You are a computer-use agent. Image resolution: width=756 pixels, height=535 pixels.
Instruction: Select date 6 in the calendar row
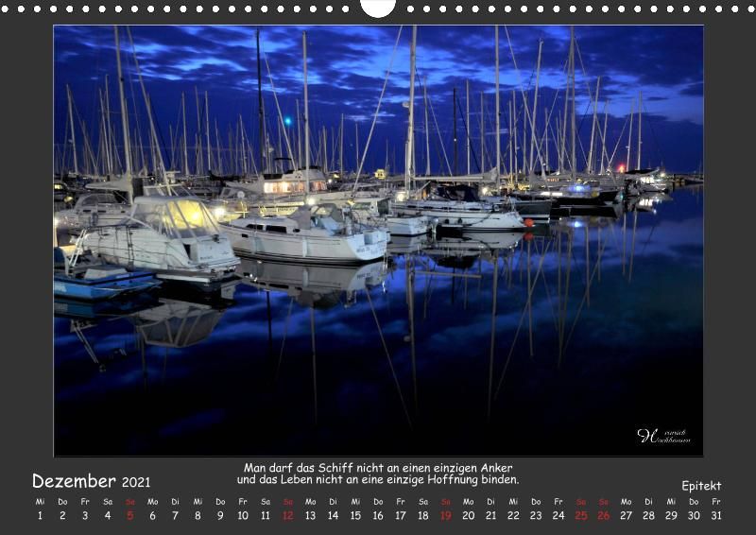point(153,515)
